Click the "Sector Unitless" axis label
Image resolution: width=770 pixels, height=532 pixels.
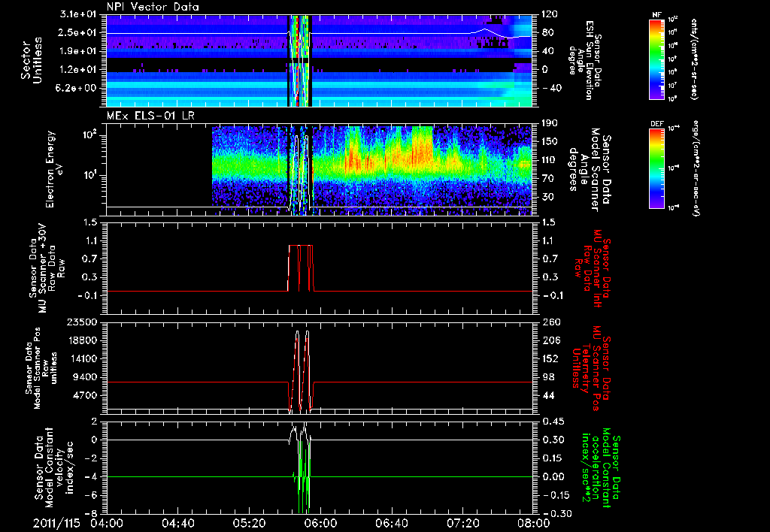coord(32,60)
